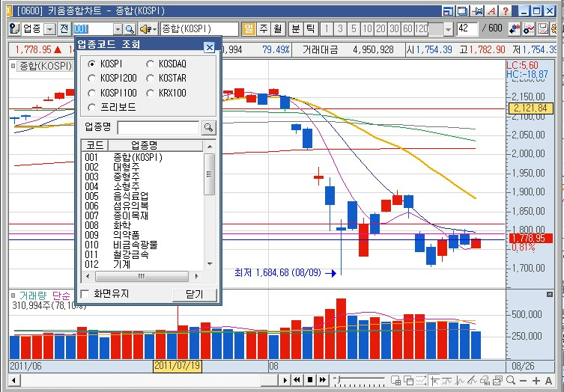Click the window-with-grid icon on the bottom toolbar
This screenshot has height=392, width=564.
pos(395,381)
